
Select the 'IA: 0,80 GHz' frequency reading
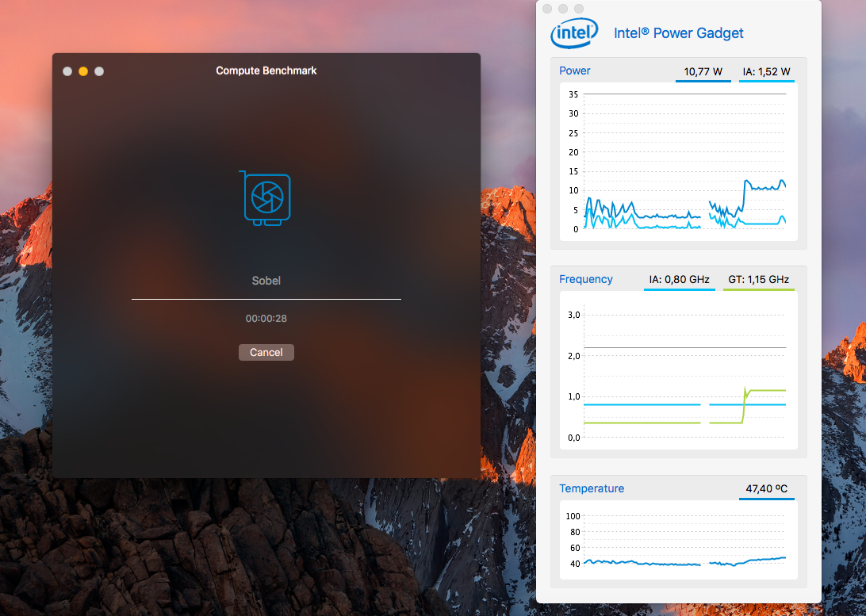click(x=680, y=280)
